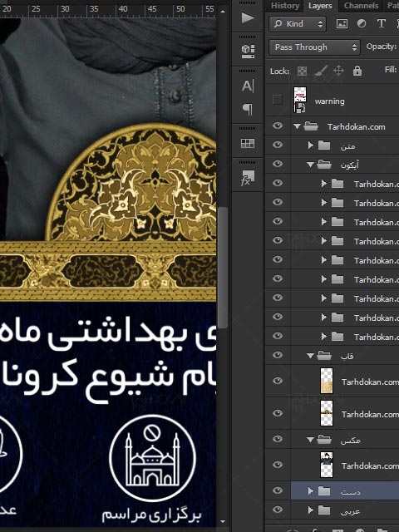Collapse the قاب group

310,356
